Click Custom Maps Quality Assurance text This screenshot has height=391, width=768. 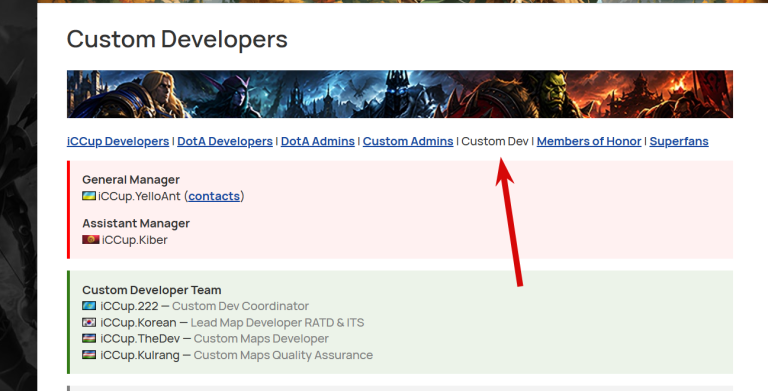tap(283, 355)
